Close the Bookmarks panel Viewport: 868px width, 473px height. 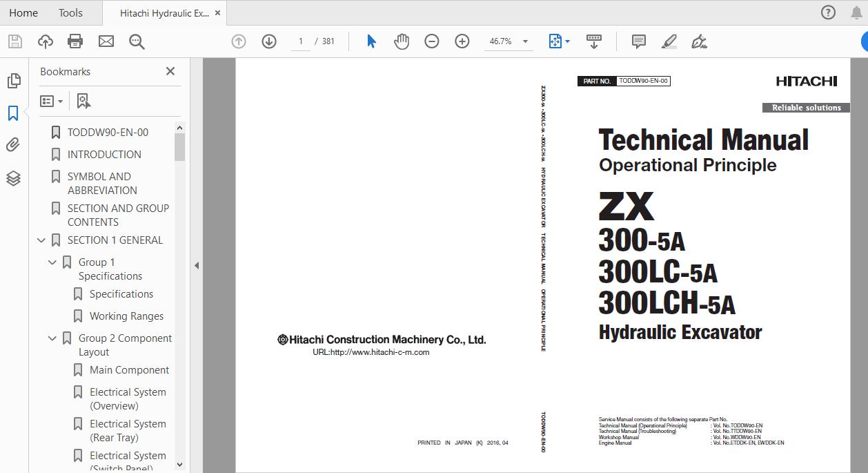coord(170,71)
